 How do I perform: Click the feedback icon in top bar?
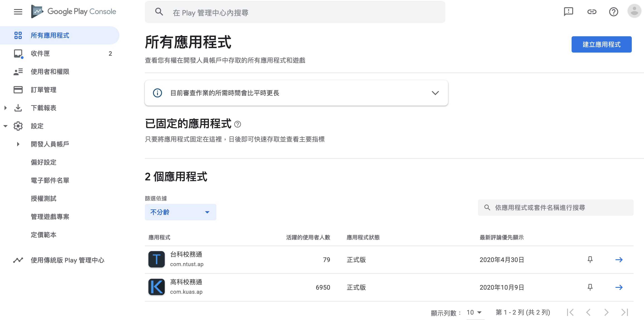click(568, 12)
